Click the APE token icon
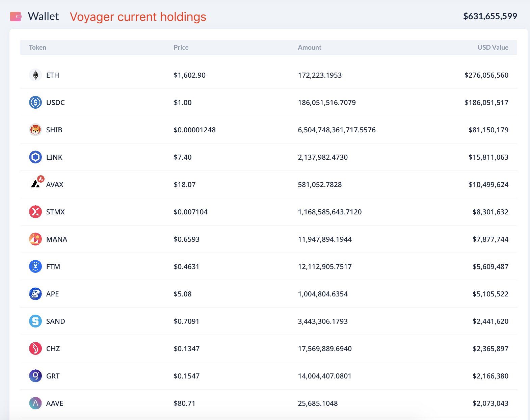This screenshot has width=530, height=420. coord(35,294)
